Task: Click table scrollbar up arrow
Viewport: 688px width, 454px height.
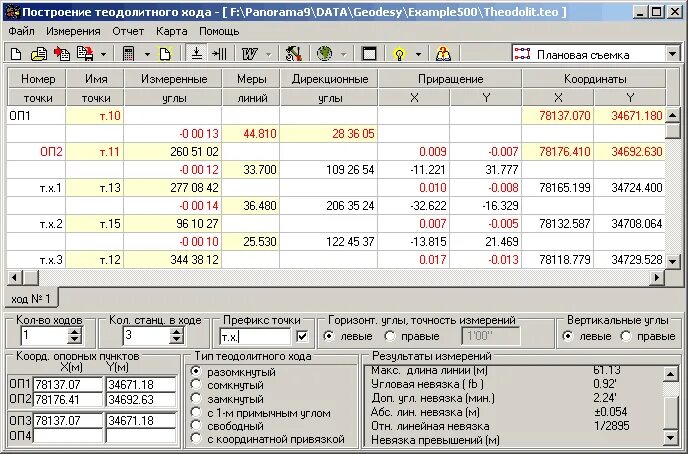Action: [x=673, y=115]
